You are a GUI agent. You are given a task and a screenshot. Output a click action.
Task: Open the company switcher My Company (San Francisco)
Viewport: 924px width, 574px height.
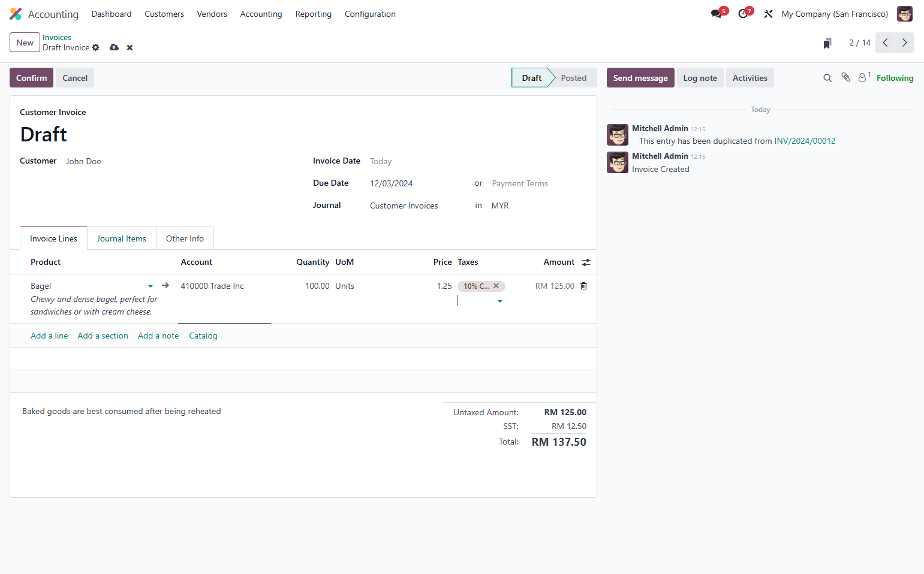pos(835,14)
